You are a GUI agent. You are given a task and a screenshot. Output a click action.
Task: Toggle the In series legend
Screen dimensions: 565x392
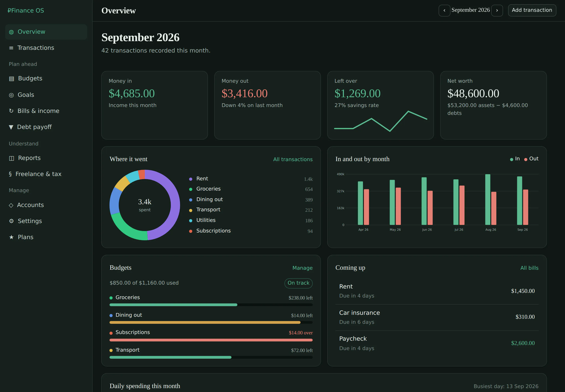515,159
